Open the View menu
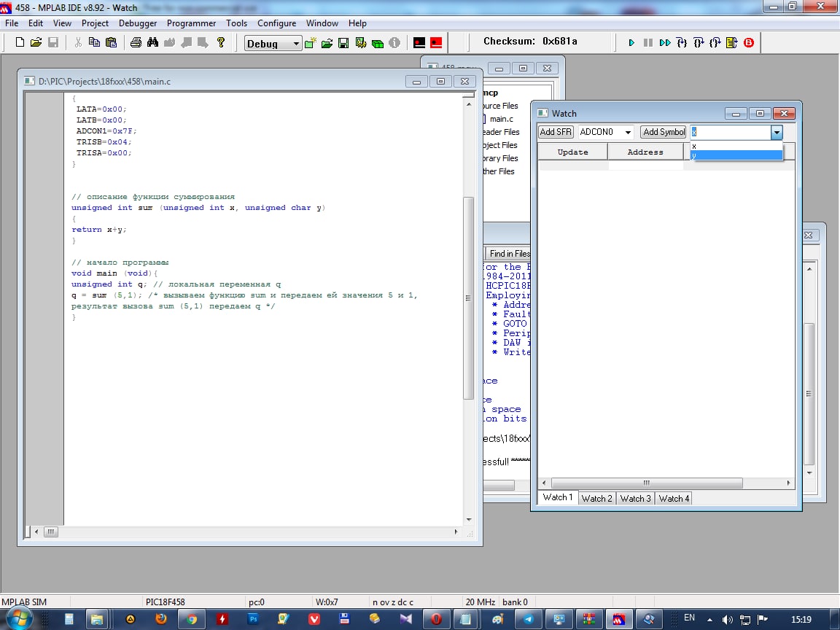This screenshot has height=630, width=840. coord(62,23)
